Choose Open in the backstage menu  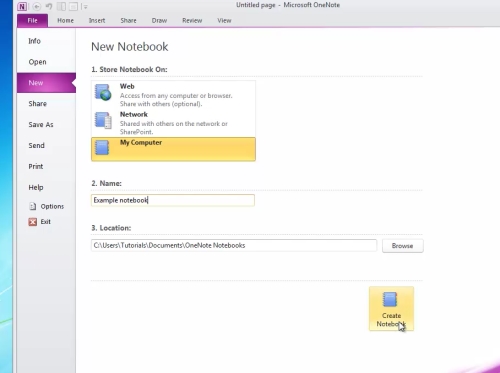point(46,62)
